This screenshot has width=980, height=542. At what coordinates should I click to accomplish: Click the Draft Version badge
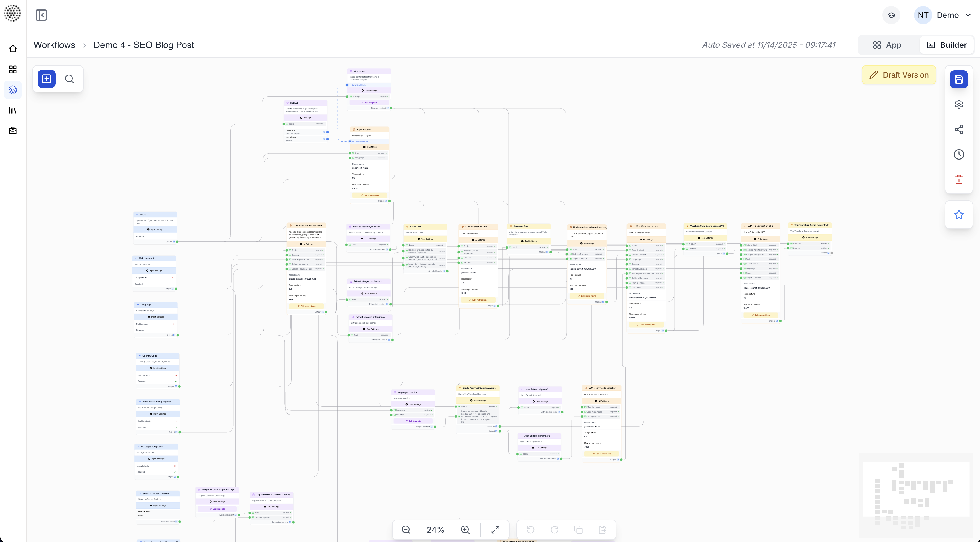pyautogui.click(x=899, y=75)
